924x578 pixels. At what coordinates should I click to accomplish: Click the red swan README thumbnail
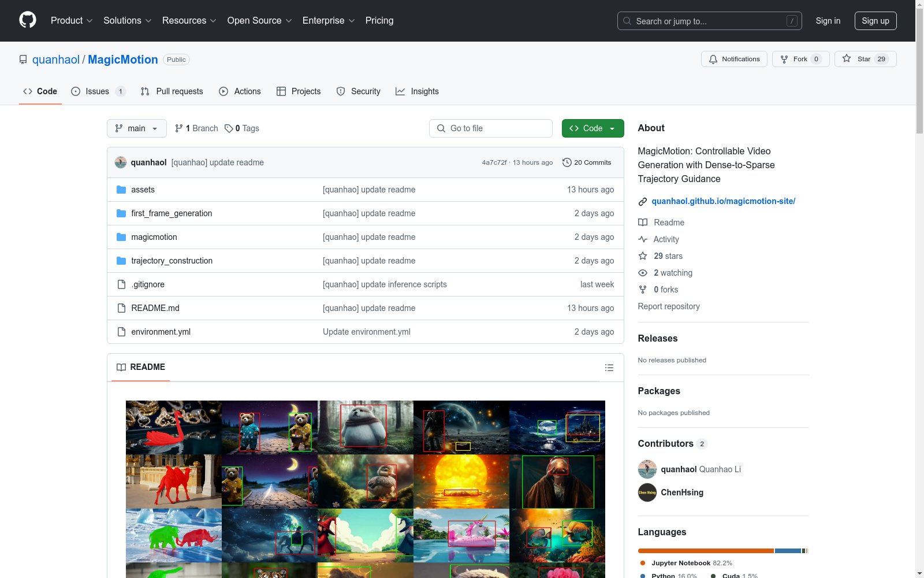[174, 427]
